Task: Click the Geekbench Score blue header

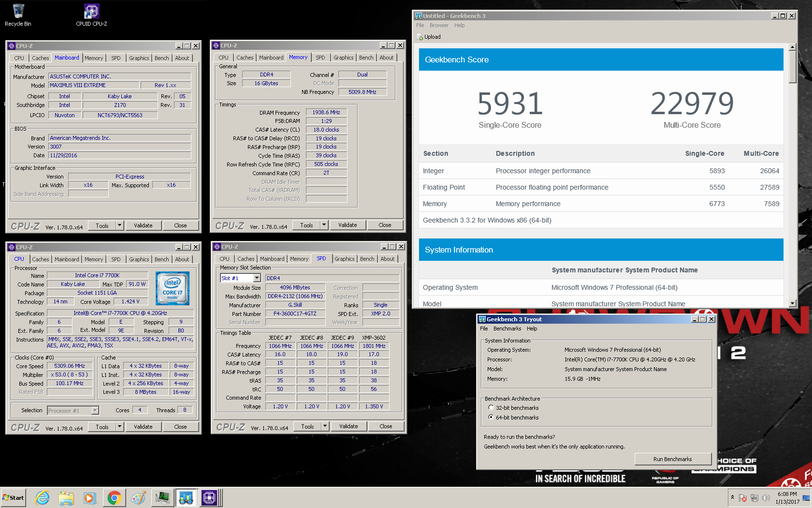Action: (601, 60)
